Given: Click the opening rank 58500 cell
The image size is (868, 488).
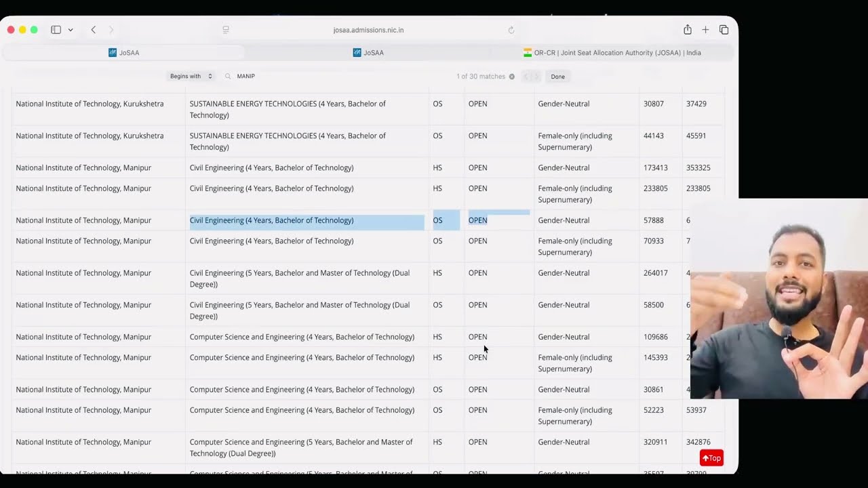Looking at the screenshot, I should 654,305.
